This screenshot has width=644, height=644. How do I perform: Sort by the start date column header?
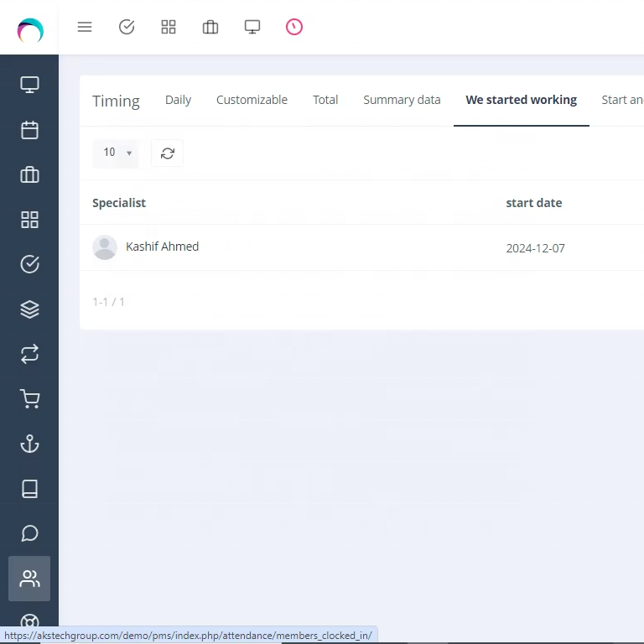[x=534, y=203]
